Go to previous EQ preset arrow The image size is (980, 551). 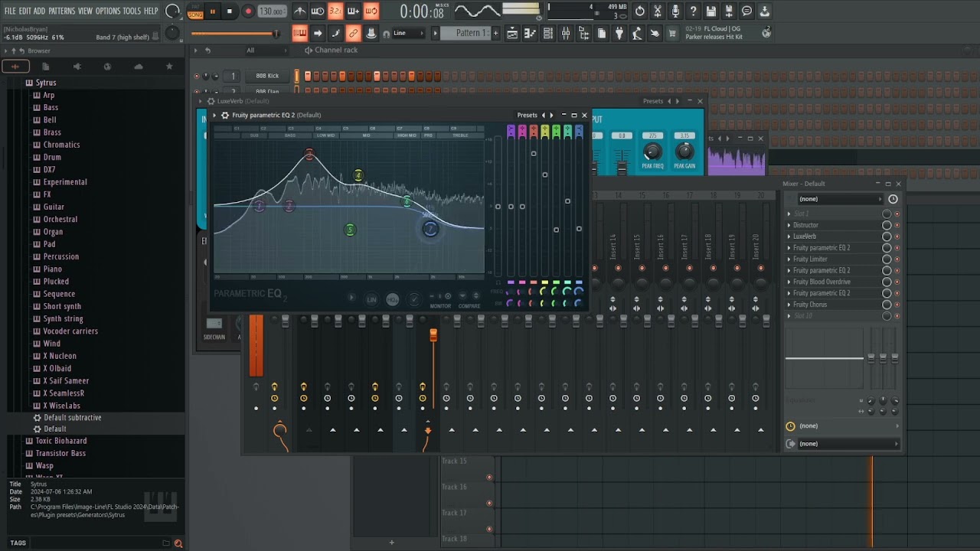point(544,116)
